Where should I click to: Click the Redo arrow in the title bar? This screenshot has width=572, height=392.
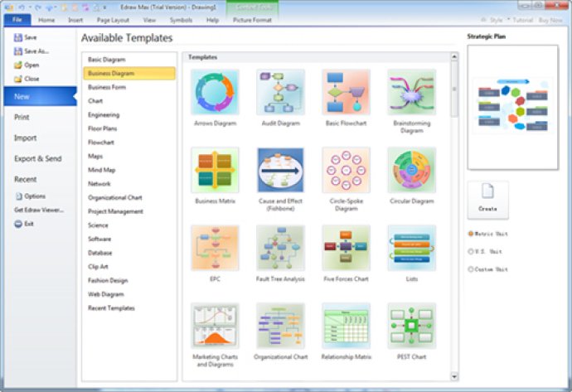tap(38, 7)
